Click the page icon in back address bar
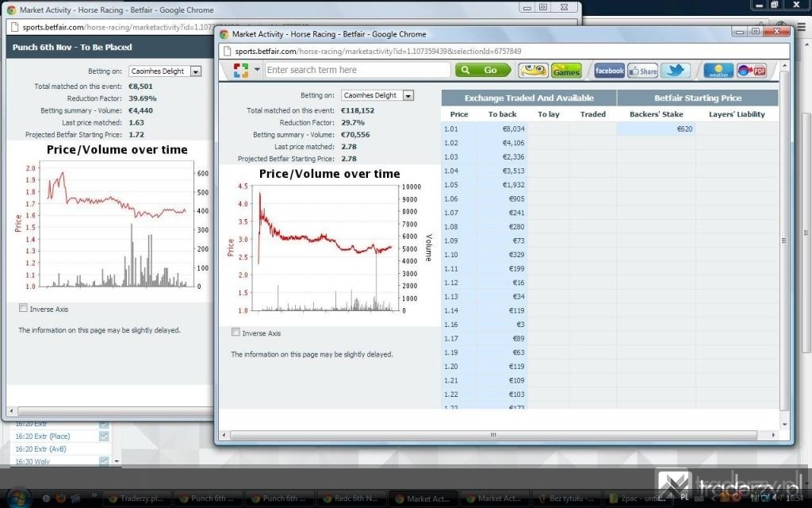Screen dimensions: 812x508 point(14,27)
